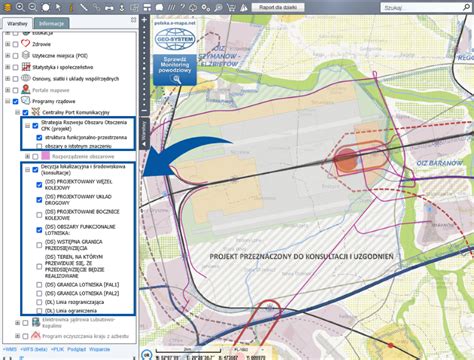474x360 pixels.
Task: Switch to the Informacje tab
Action: point(51,23)
